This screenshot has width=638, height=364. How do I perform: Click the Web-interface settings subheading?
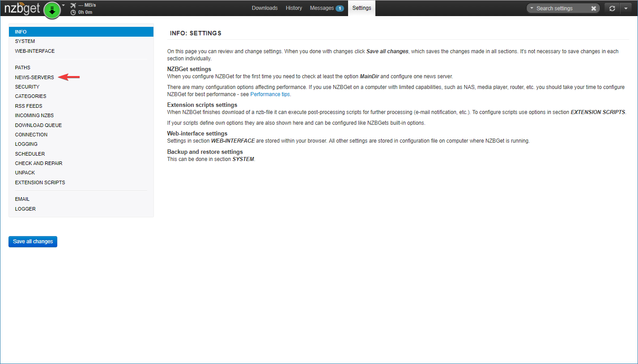tap(197, 134)
